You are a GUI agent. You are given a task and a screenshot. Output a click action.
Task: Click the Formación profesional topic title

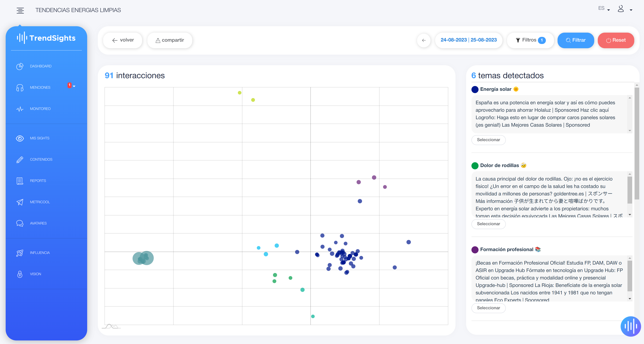510,250
